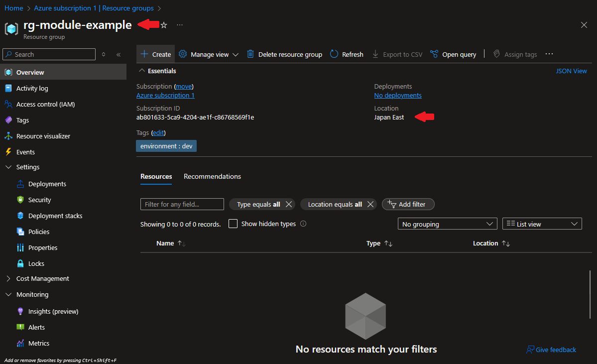Remove the Location equals all filter
597x364 pixels.
tap(370, 205)
